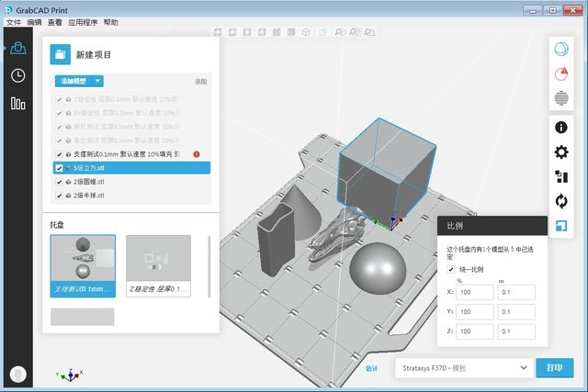Select the skull model in viewport
The width and height of the screenshot is (588, 392).
[x=335, y=234]
